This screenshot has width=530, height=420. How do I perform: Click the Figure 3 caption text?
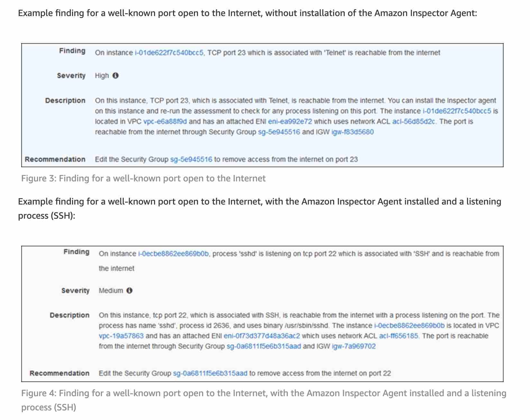point(143,178)
